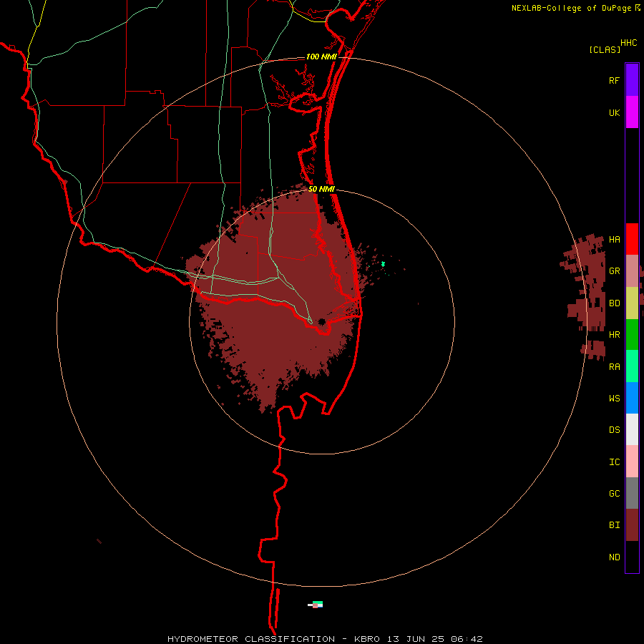644x644 pixels.
Task: Click the small green rain echo offshore
Action: point(384,264)
